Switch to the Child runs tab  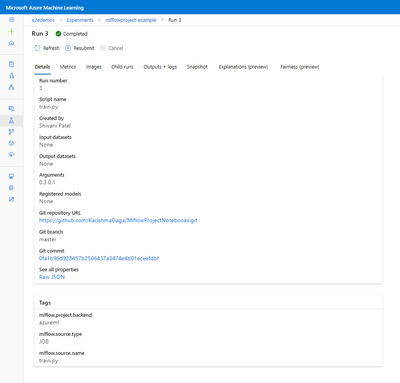point(122,67)
